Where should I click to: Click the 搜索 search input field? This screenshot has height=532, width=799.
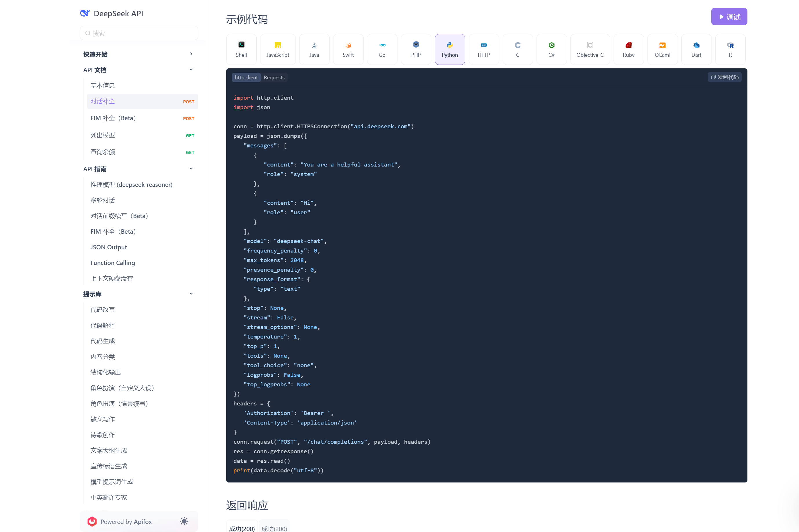(x=138, y=33)
